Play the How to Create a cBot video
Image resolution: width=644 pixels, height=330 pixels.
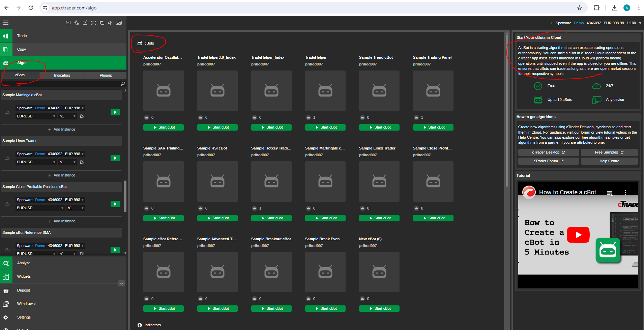click(578, 235)
